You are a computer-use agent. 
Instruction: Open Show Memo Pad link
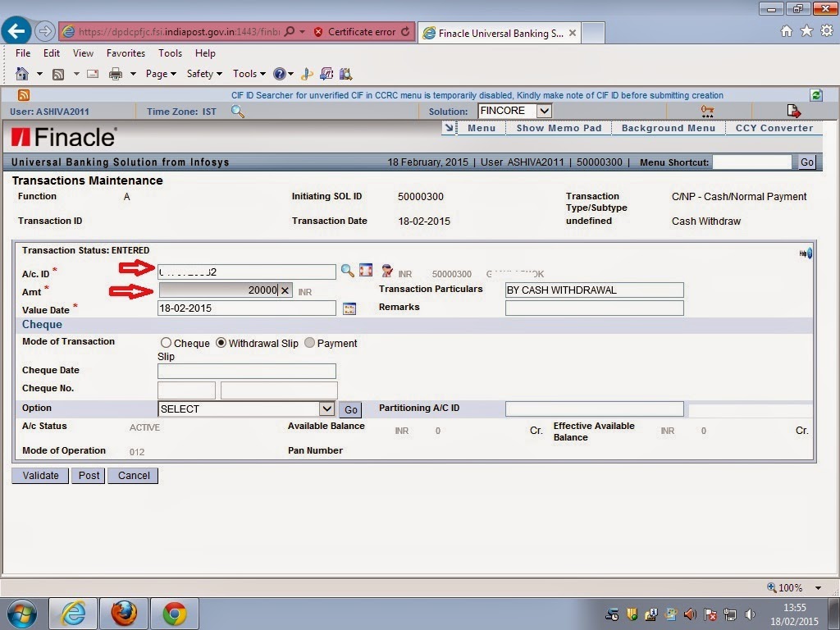559,128
